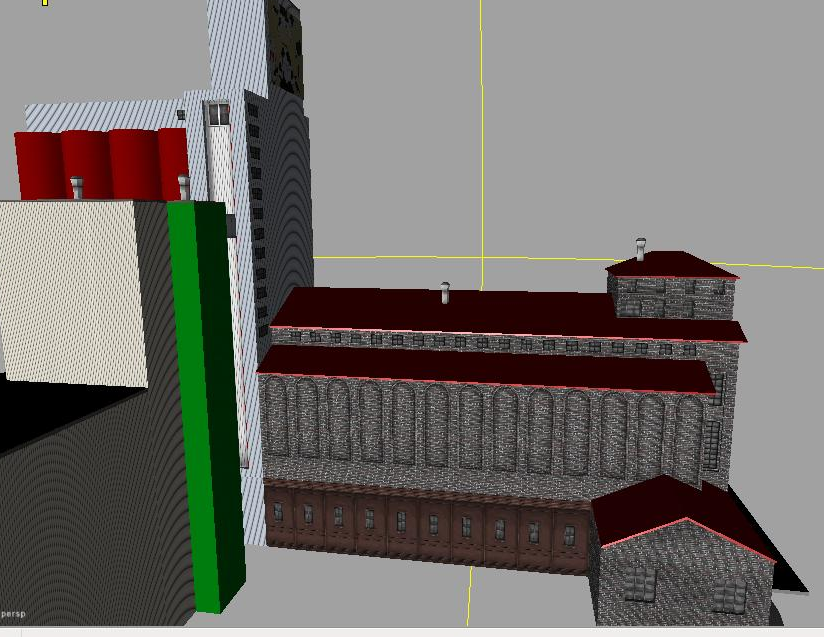Pick the chimney on the small tower roof
Viewport: 824px width, 637px height.
641,249
